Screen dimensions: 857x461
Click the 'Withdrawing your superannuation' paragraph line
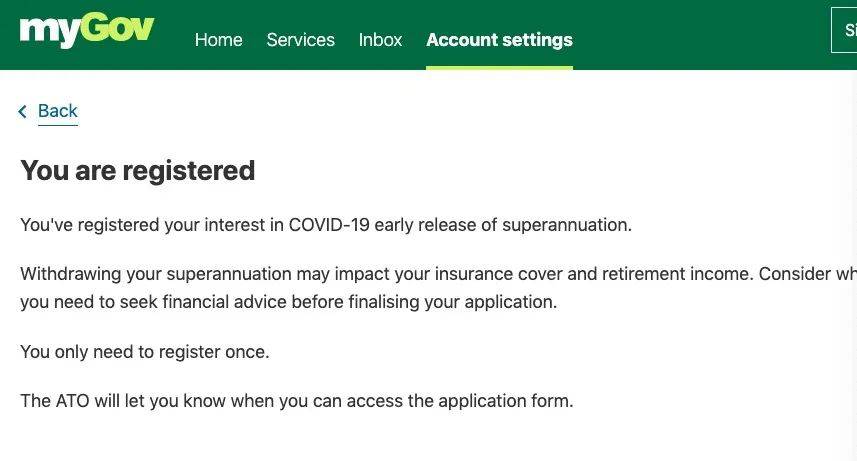click(438, 273)
